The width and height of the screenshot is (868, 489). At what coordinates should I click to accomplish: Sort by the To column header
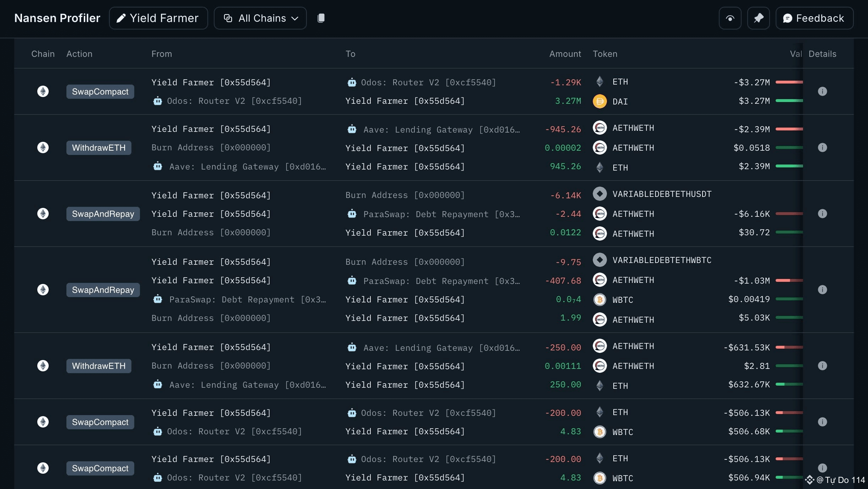[x=350, y=54]
